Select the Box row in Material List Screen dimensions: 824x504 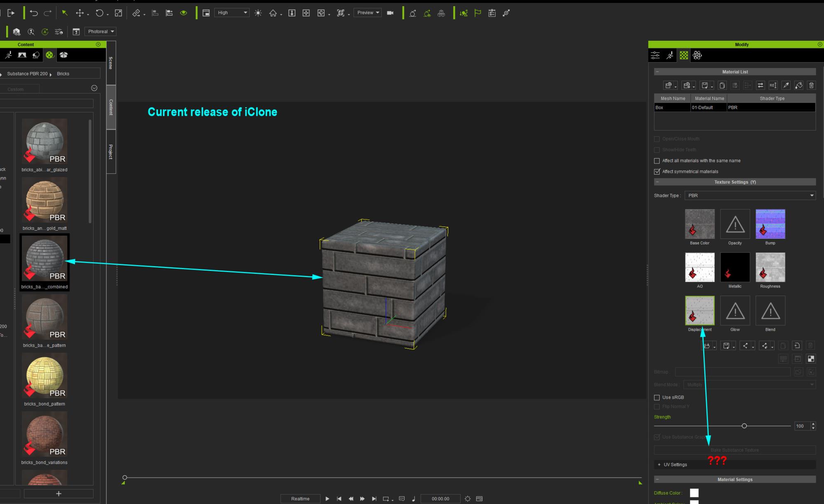[x=735, y=107]
